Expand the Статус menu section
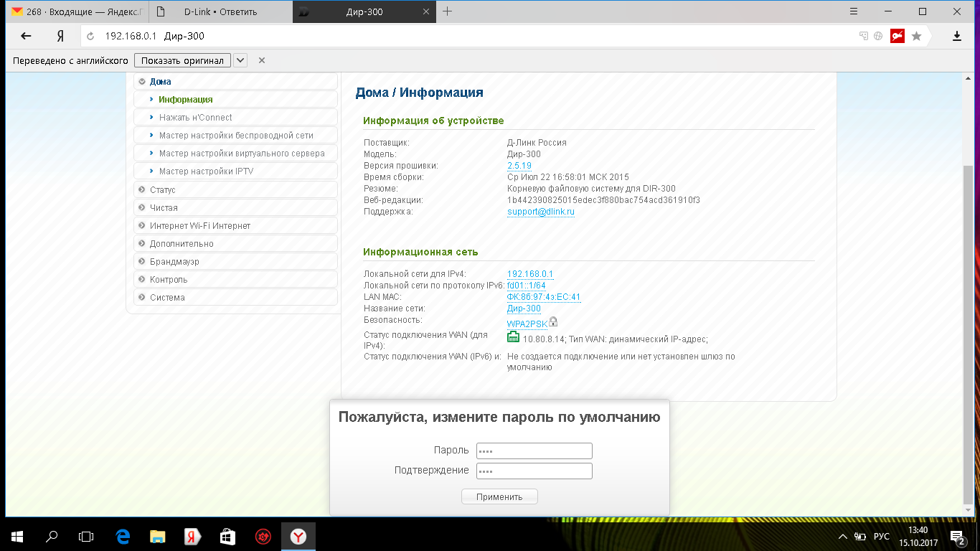The image size is (980, 551). 163,189
